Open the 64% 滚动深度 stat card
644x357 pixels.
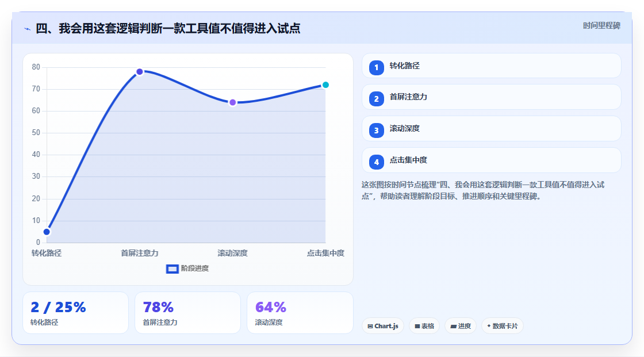click(300, 313)
